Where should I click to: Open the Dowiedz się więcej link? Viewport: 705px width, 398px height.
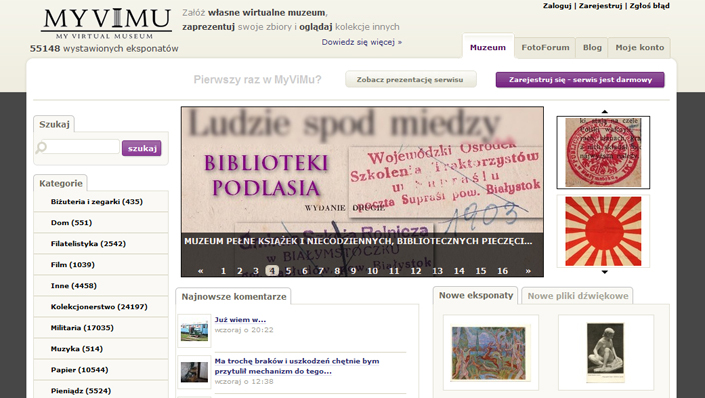(361, 42)
